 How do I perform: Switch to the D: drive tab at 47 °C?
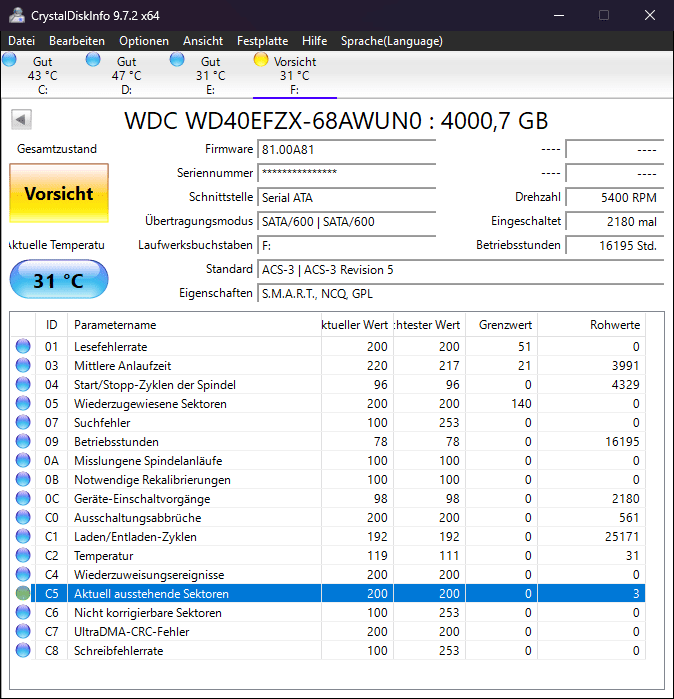(127, 75)
